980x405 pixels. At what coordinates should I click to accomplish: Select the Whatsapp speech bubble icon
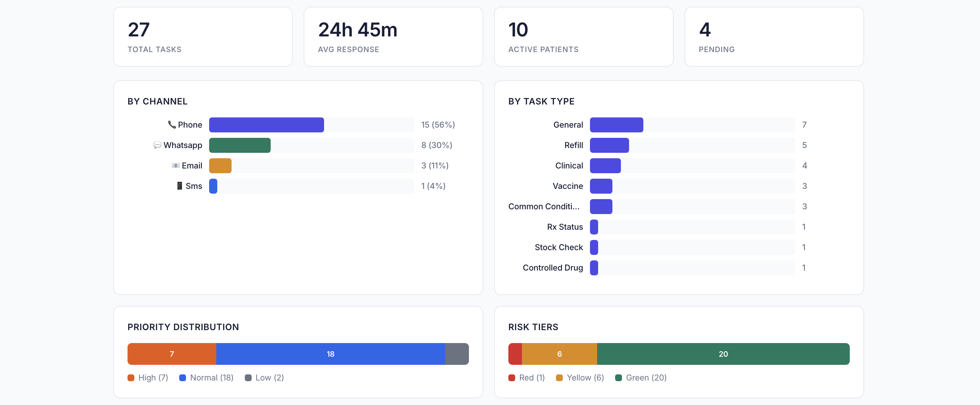157,145
